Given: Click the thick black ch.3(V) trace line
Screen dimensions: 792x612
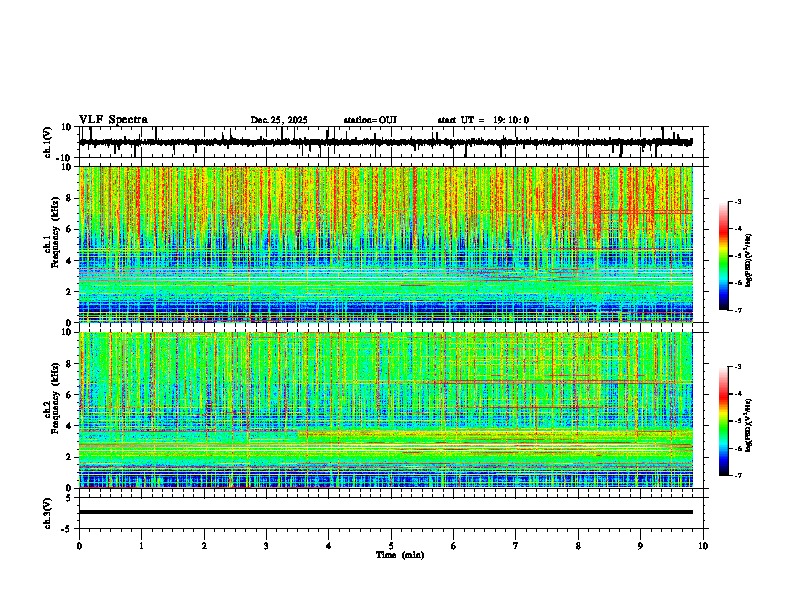Looking at the screenshot, I should click(386, 512).
